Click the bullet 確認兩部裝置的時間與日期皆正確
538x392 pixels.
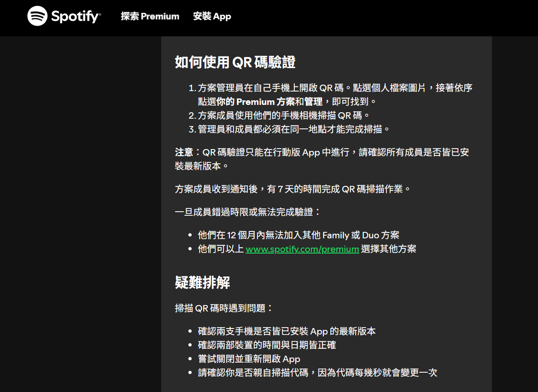tap(267, 345)
